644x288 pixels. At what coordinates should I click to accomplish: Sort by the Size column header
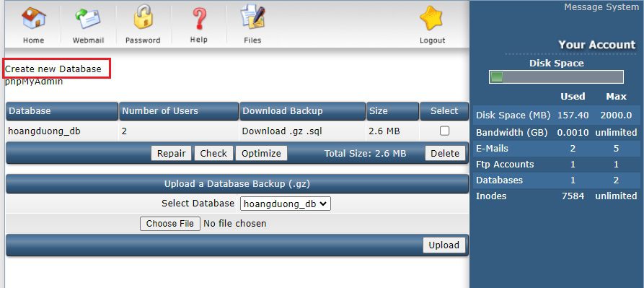(x=392, y=111)
